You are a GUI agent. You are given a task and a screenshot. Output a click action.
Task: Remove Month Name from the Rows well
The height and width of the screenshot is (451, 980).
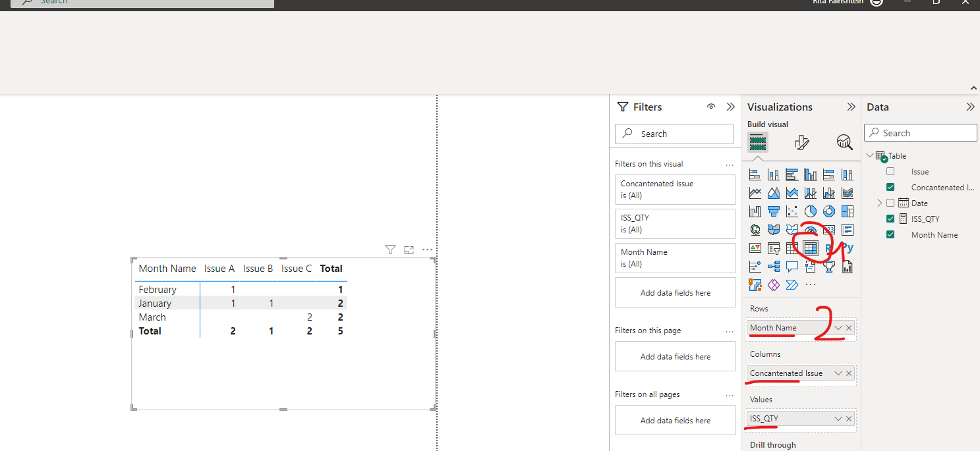coord(849,328)
